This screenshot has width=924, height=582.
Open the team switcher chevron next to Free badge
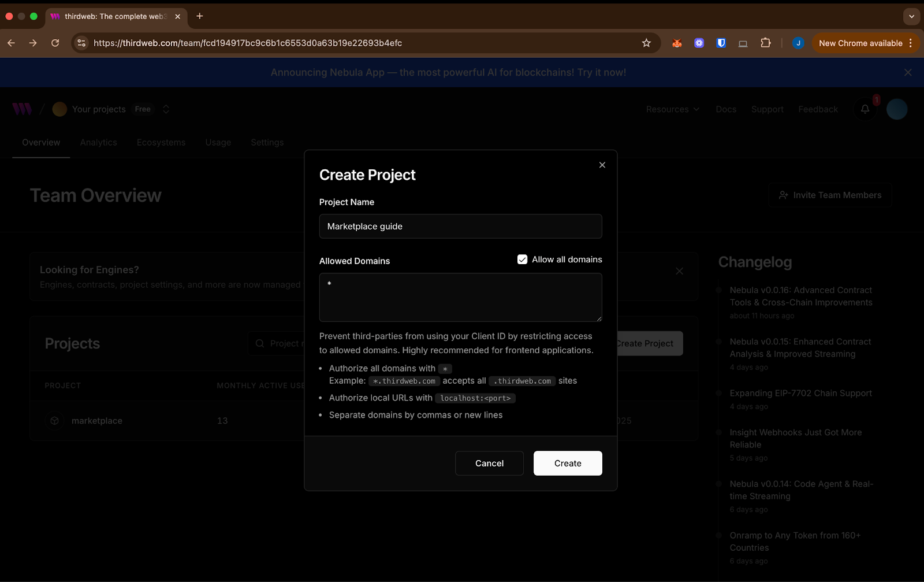(166, 109)
